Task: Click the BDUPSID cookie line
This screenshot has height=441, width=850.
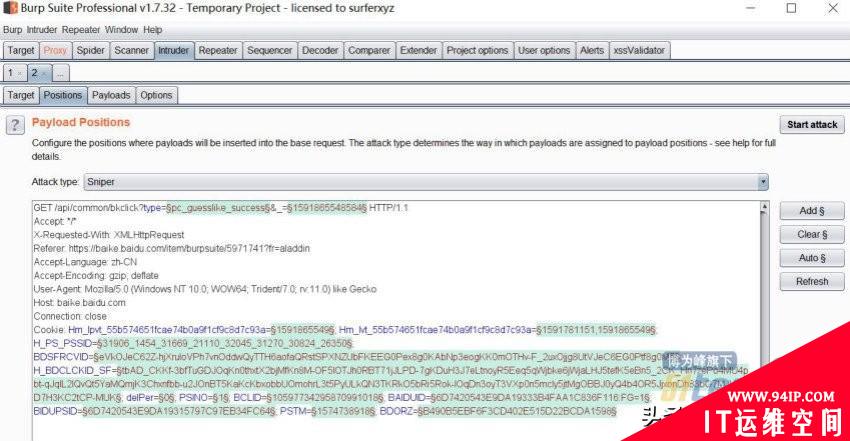Action: point(325,411)
